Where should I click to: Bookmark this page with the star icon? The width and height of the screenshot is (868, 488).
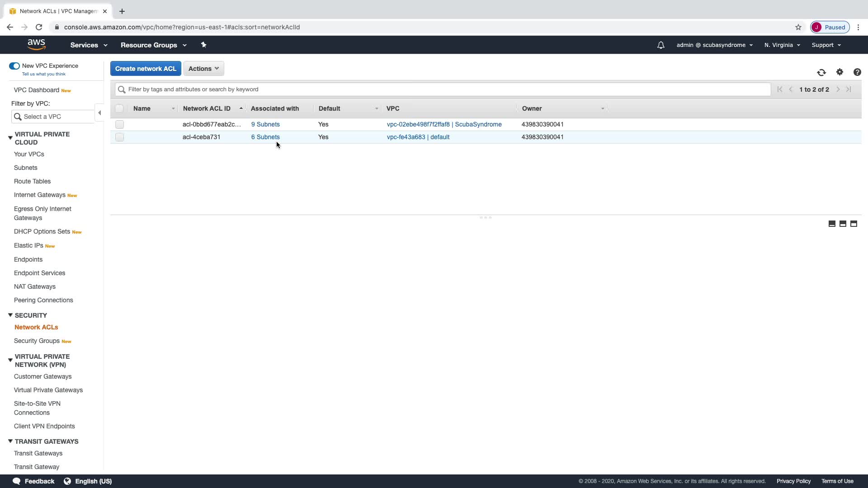coord(798,27)
